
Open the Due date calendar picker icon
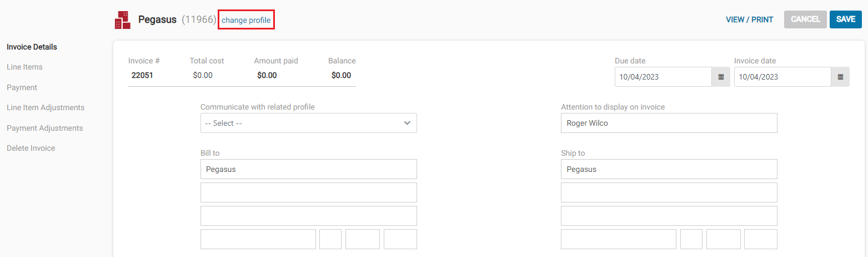(x=721, y=77)
